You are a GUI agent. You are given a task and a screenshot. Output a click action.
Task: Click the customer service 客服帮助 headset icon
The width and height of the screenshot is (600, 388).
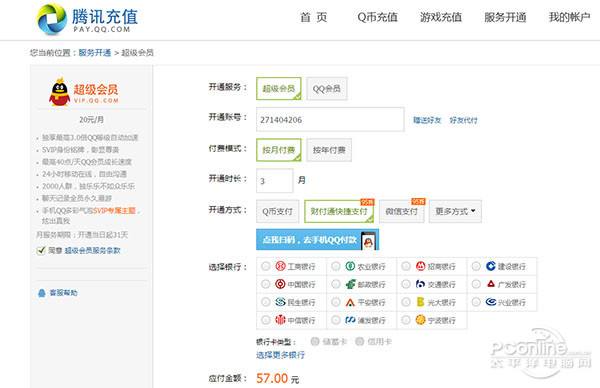click(42, 293)
